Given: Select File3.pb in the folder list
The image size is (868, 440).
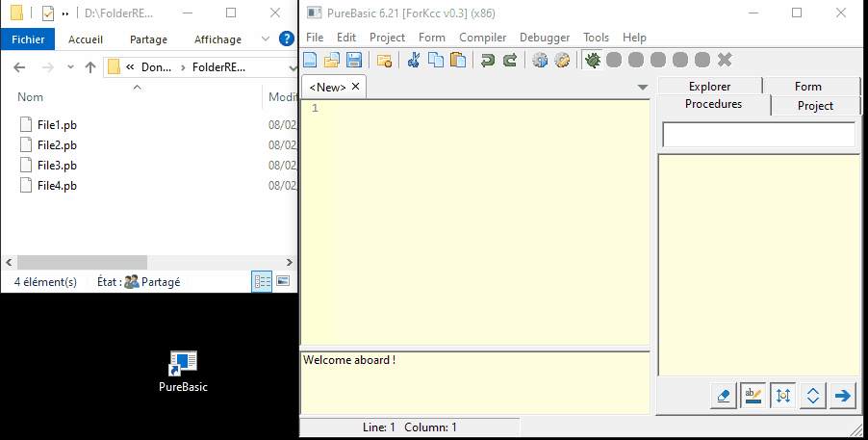Looking at the screenshot, I should pyautogui.click(x=56, y=166).
